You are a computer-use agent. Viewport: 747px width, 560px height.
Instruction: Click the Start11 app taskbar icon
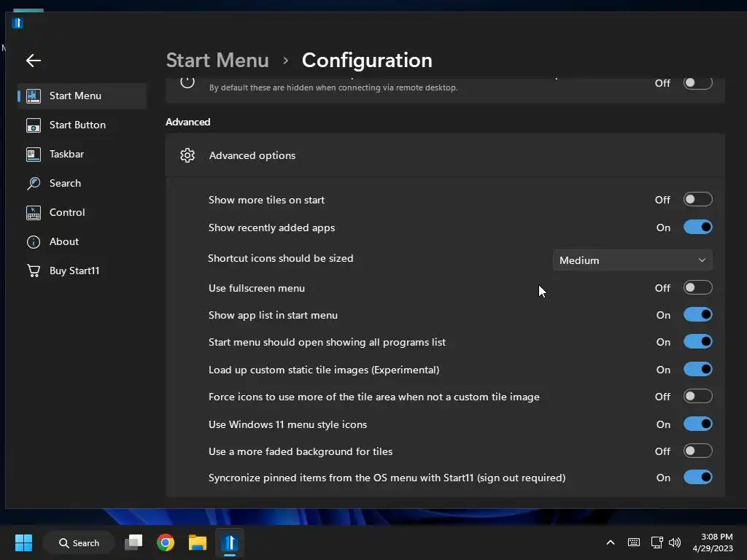(230, 542)
